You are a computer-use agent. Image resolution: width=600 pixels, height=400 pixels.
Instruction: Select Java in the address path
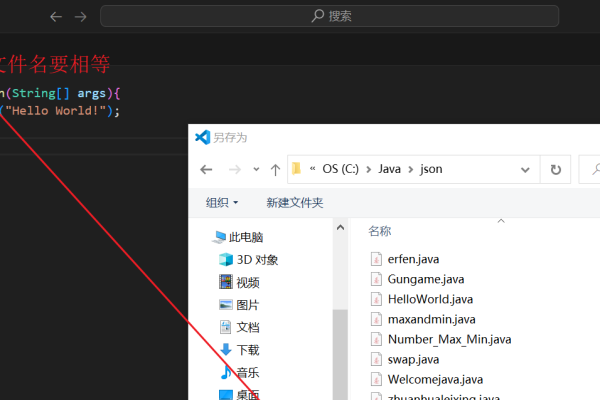pos(390,169)
